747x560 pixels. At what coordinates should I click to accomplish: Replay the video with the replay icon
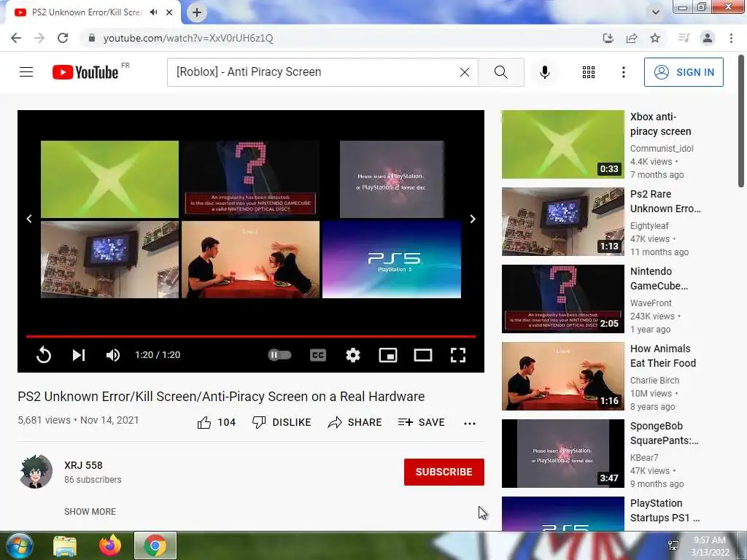click(x=43, y=355)
